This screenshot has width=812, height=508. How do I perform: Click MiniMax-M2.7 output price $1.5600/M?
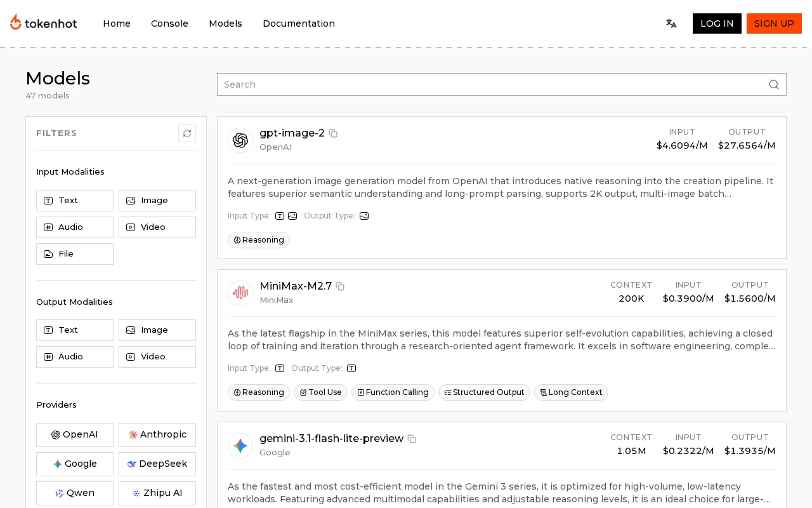click(x=750, y=298)
